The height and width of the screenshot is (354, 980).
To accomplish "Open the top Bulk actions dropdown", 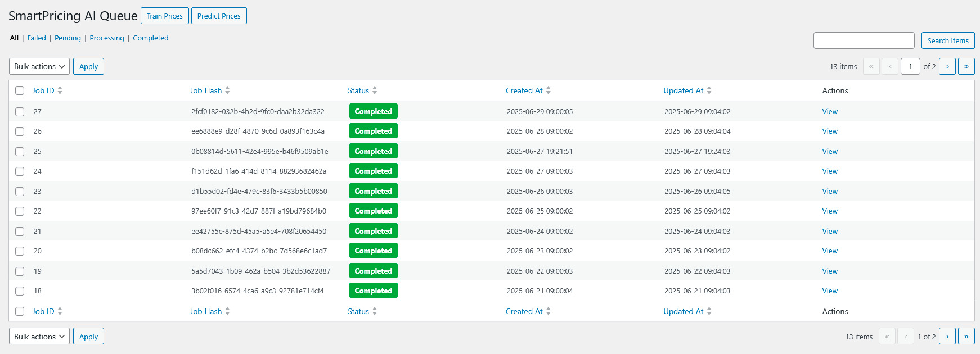I will click(x=39, y=66).
